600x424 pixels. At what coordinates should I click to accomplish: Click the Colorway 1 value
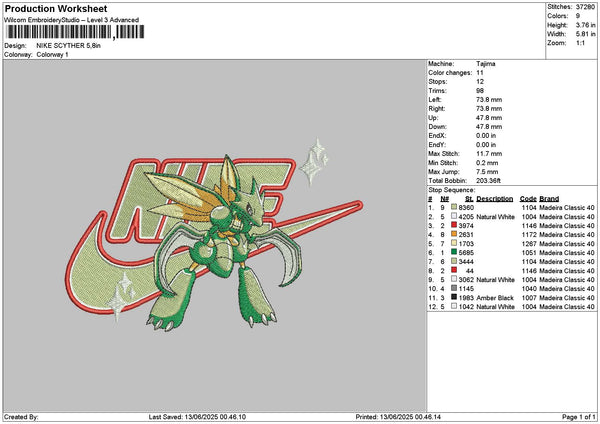[x=52, y=55]
